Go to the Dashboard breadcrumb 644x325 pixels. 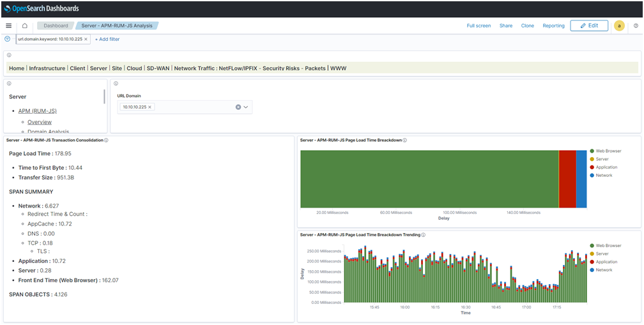[56, 26]
